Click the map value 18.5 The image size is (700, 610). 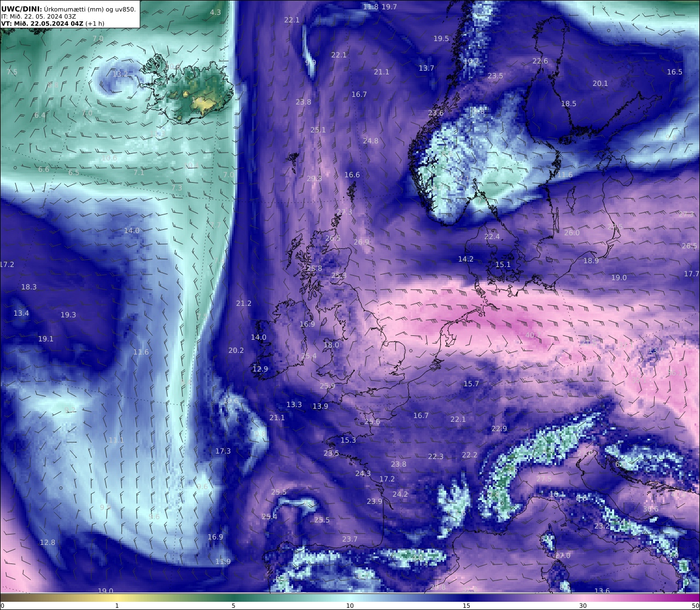point(569,103)
